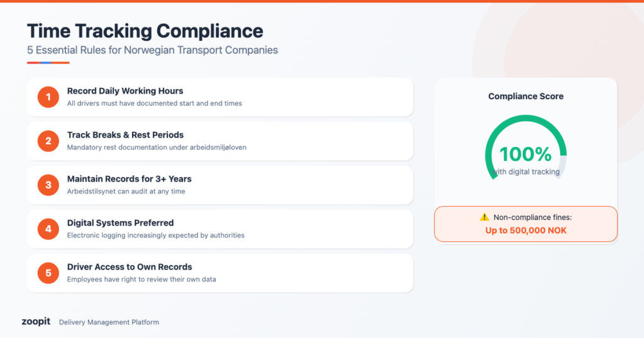Click the orange number 5 circle
Screen dimensions: 644x338
coord(48,273)
